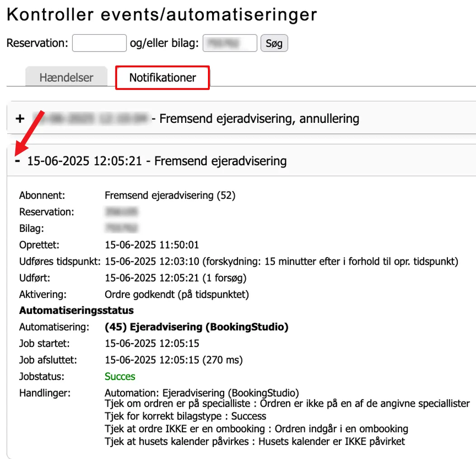Image resolution: width=476 pixels, height=459 pixels.
Task: Click the Reservation input field
Action: (99, 43)
